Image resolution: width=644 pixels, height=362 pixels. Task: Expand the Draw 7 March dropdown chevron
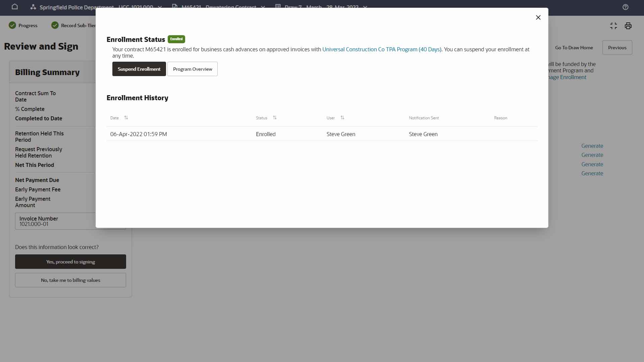(365, 7)
